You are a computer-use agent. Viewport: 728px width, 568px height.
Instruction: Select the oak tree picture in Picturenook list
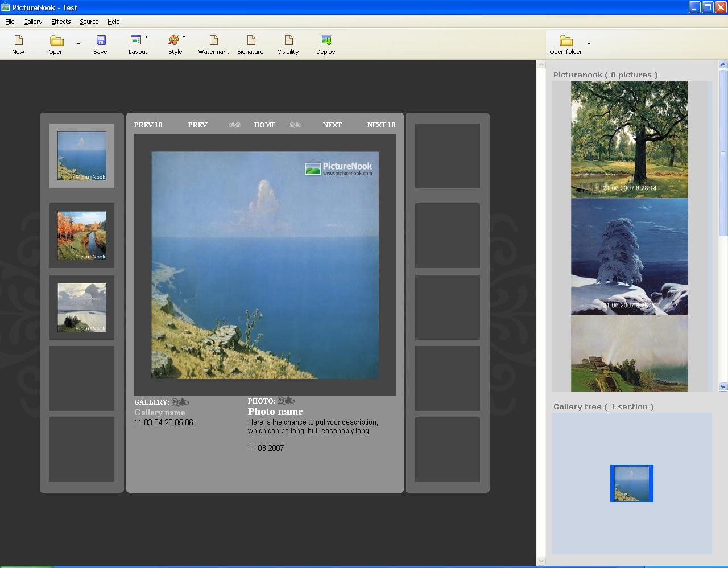[x=630, y=139]
